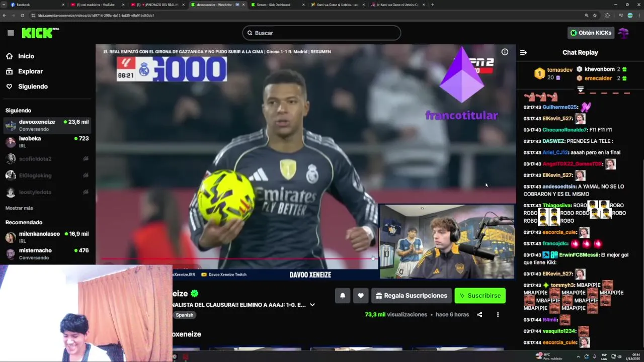Click the Spanish language tag

click(x=185, y=315)
